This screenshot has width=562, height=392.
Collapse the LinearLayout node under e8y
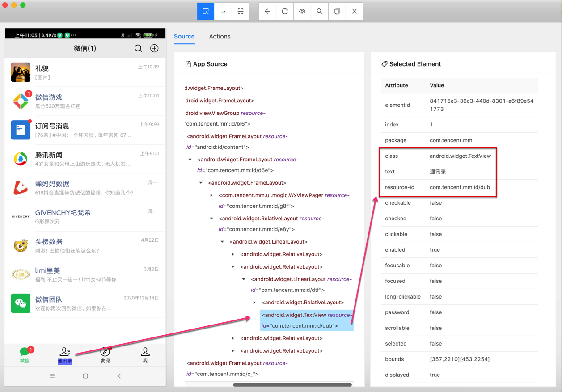222,242
